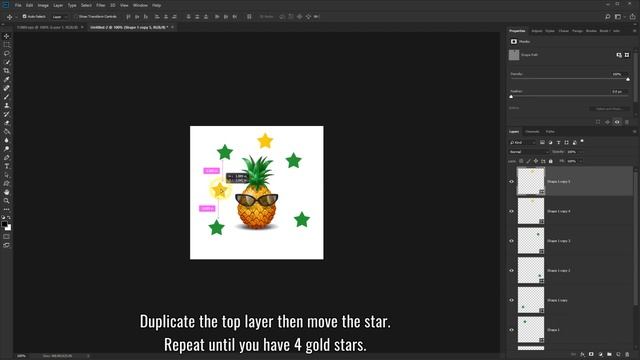Click default foreground and background colors button
Viewport: 640px width, 360px height.
(x=3, y=218)
